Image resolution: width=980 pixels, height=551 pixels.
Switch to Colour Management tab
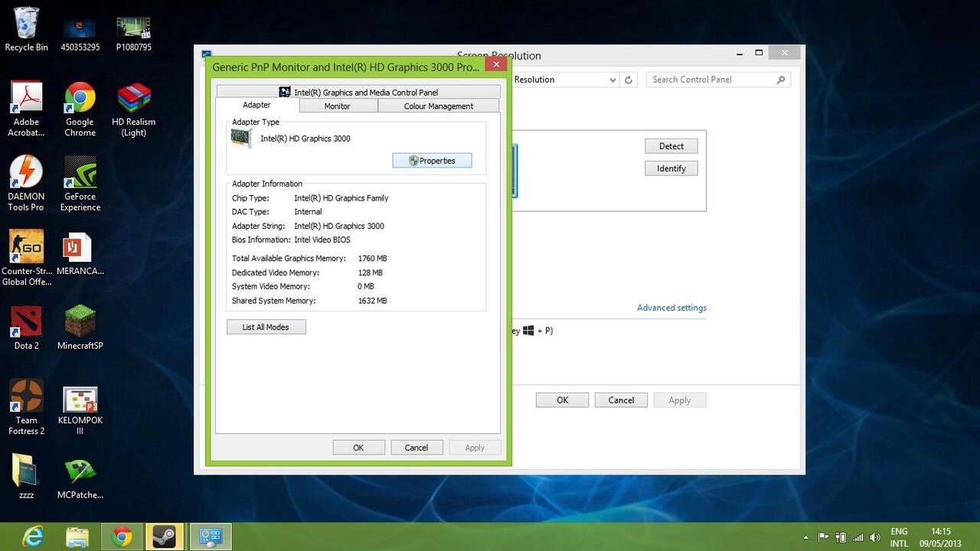pyautogui.click(x=439, y=106)
